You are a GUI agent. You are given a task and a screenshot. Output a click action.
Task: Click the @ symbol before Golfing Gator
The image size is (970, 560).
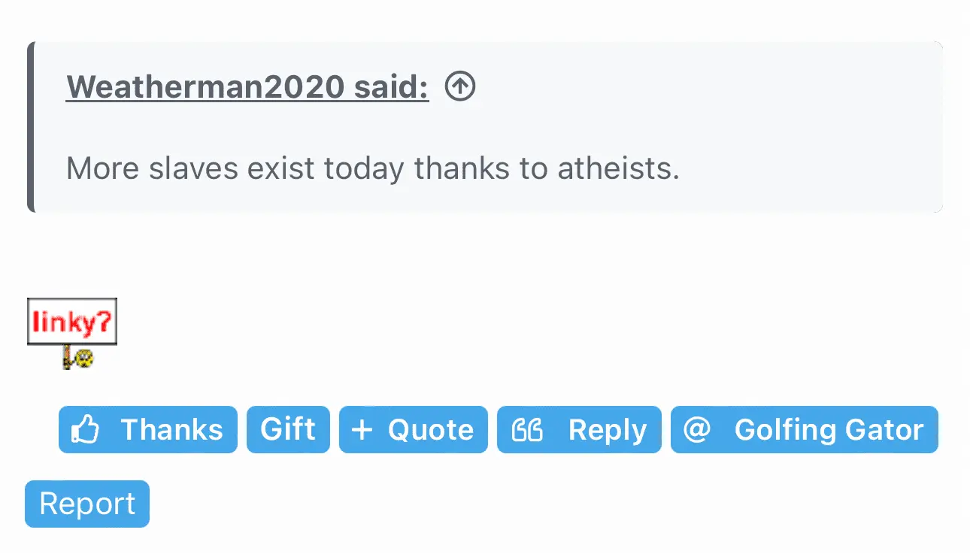click(697, 430)
